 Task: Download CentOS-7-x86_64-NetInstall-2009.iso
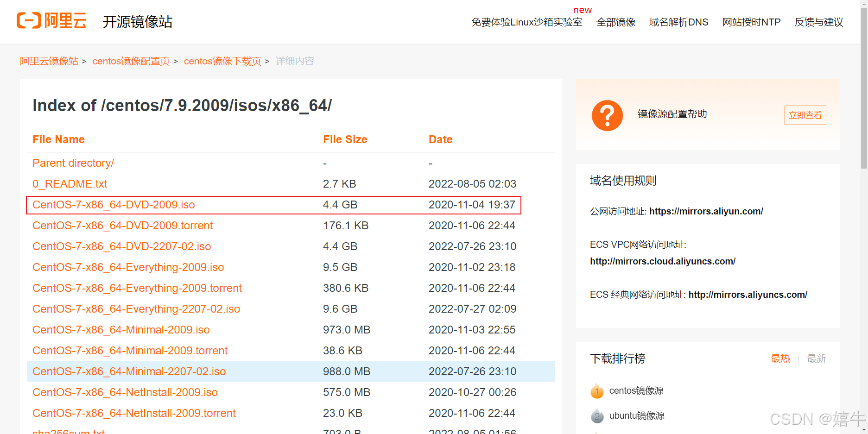tap(125, 392)
